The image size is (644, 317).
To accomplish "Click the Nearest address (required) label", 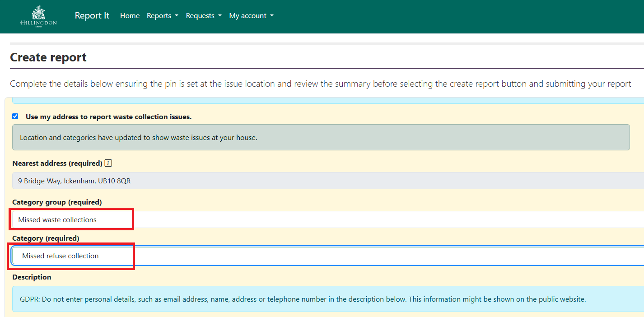I will [x=57, y=163].
